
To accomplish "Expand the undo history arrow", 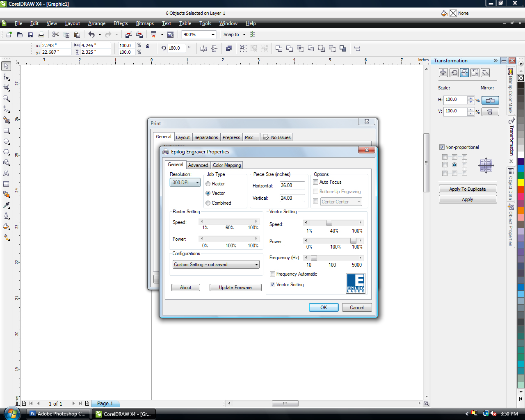I will tap(100, 34).
